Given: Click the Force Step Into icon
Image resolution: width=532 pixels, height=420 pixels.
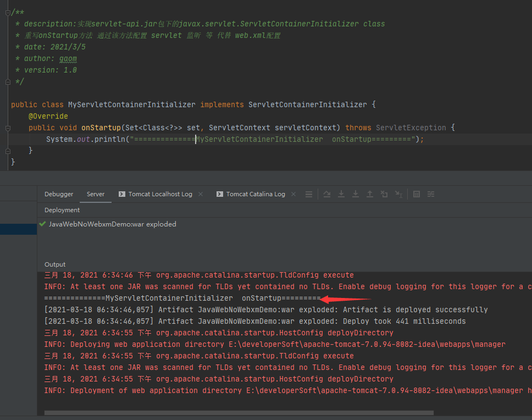Looking at the screenshot, I should pyautogui.click(x=356, y=194).
